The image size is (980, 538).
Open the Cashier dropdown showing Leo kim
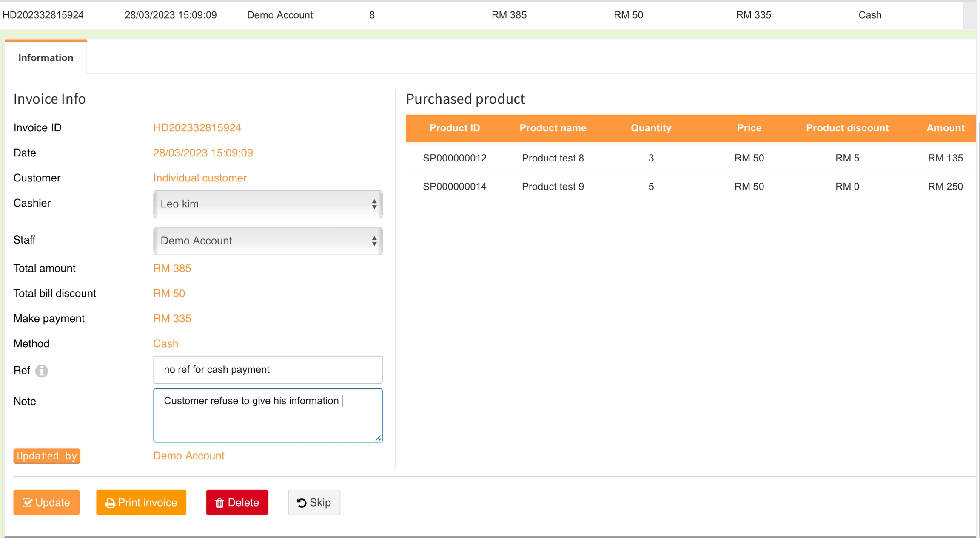(268, 204)
